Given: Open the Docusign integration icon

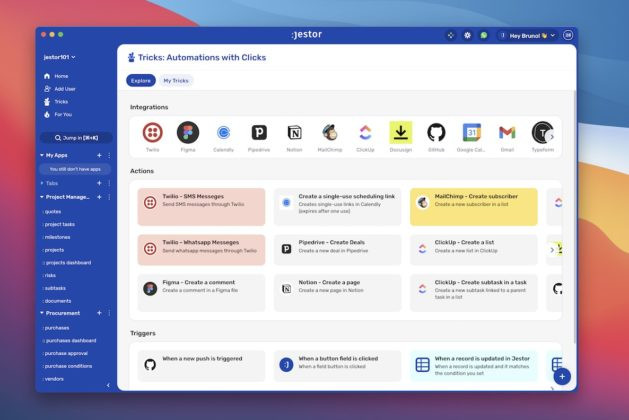Looking at the screenshot, I should pyautogui.click(x=401, y=132).
